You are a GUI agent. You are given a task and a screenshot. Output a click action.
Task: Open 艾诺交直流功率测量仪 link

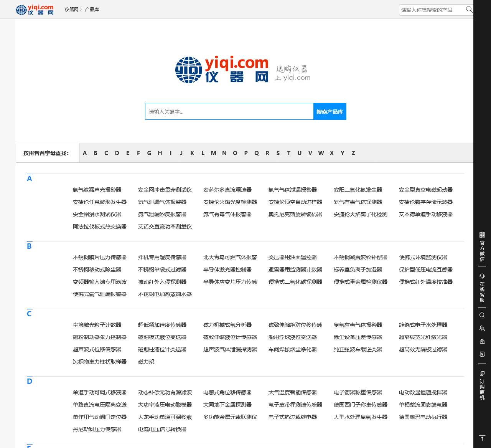(x=165, y=226)
